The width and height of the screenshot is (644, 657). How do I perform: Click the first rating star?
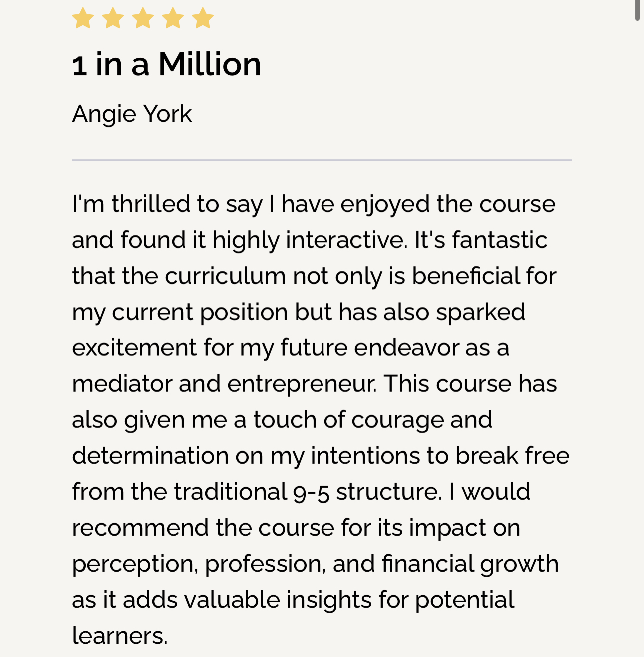pyautogui.click(x=83, y=18)
